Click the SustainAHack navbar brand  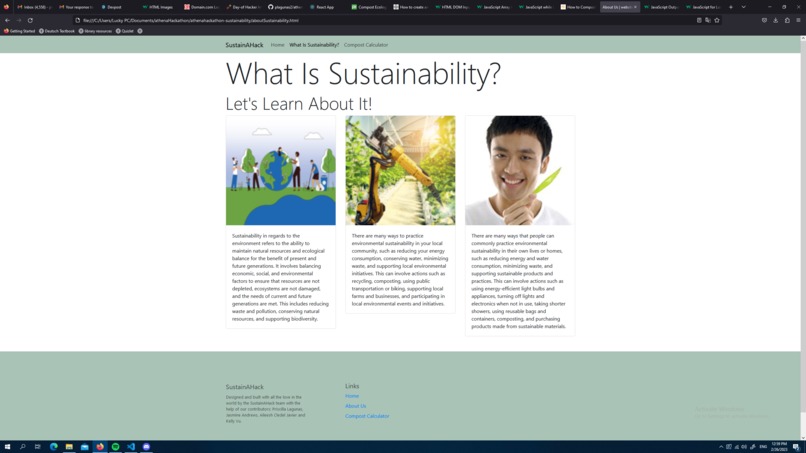[244, 45]
